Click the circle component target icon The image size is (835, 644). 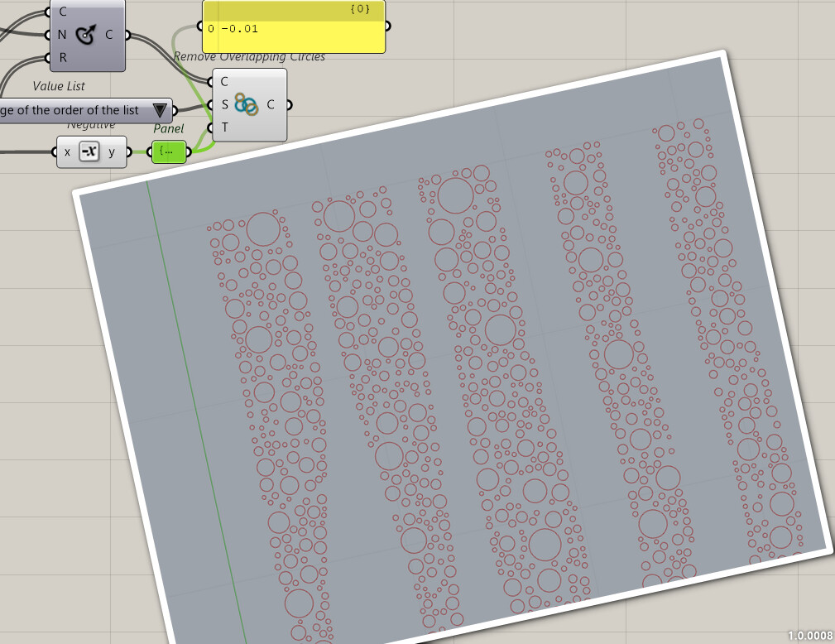point(86,35)
